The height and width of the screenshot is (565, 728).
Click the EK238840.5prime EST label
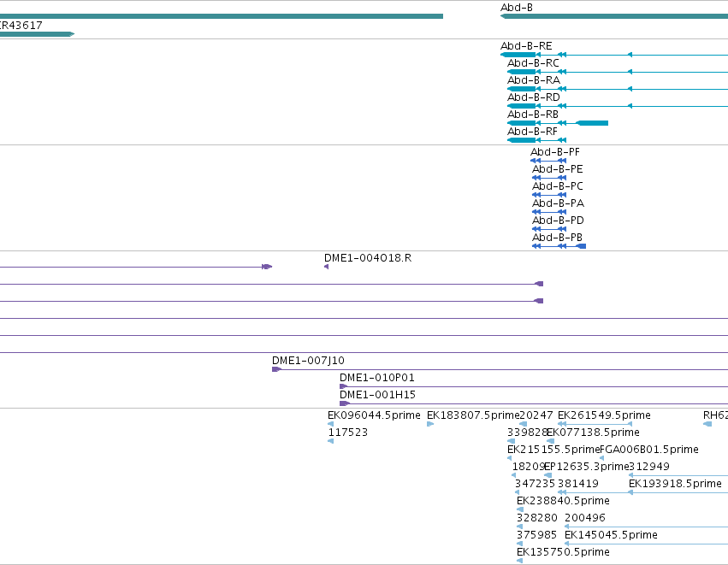click(x=563, y=501)
